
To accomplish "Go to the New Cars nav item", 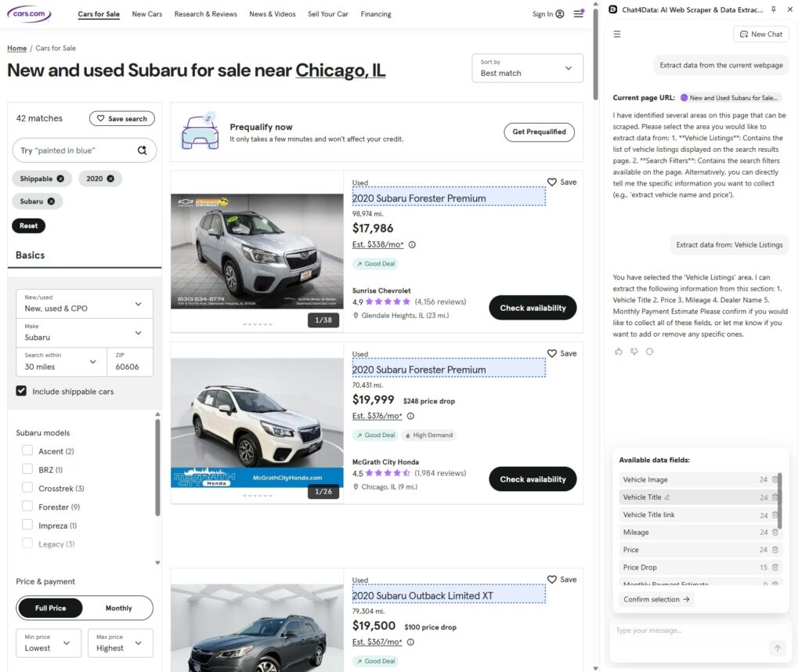I will point(146,14).
